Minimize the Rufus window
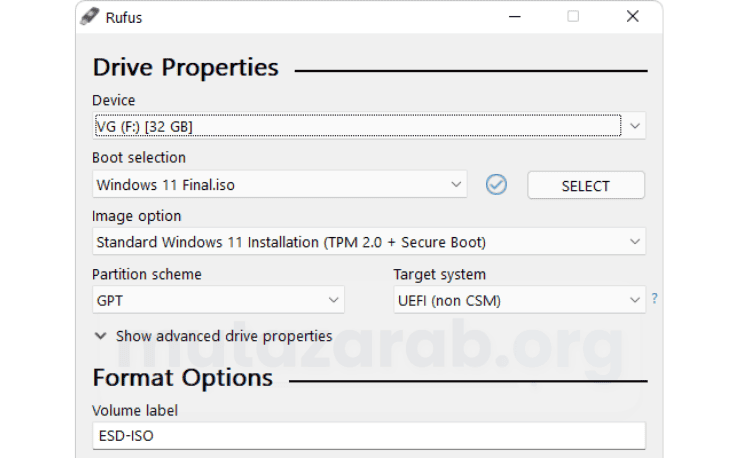The image size is (738, 458). pyautogui.click(x=514, y=16)
